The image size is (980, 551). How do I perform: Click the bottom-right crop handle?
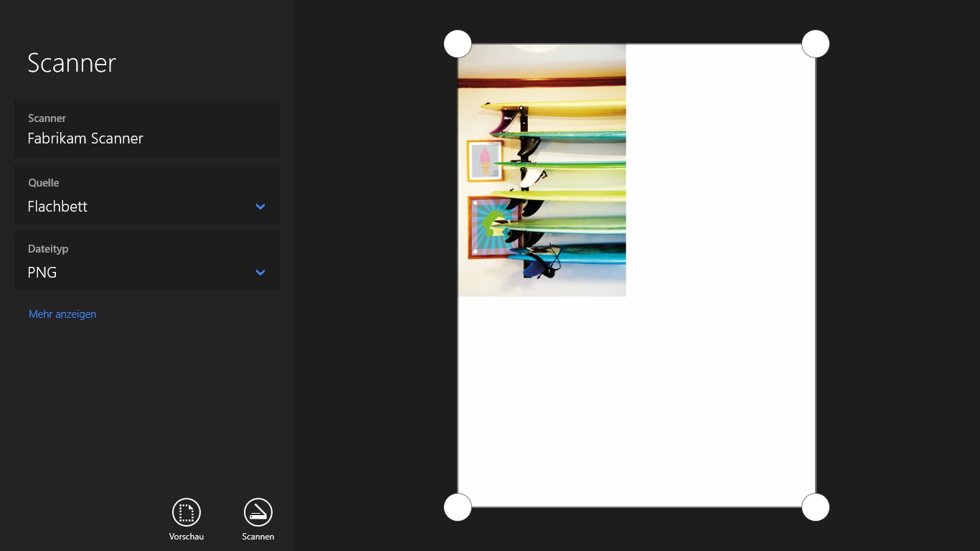pos(815,507)
